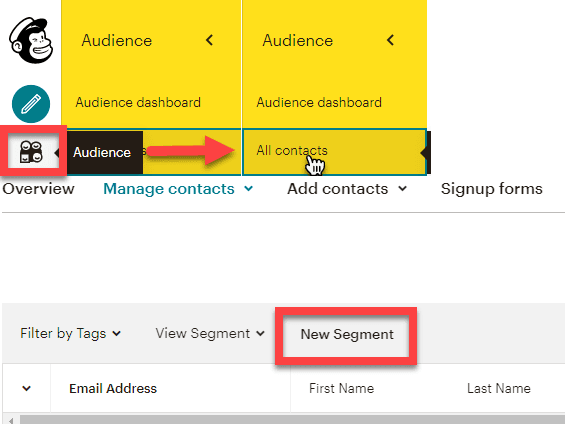Click the First Name column header
The width and height of the screenshot is (565, 424).
341,388
